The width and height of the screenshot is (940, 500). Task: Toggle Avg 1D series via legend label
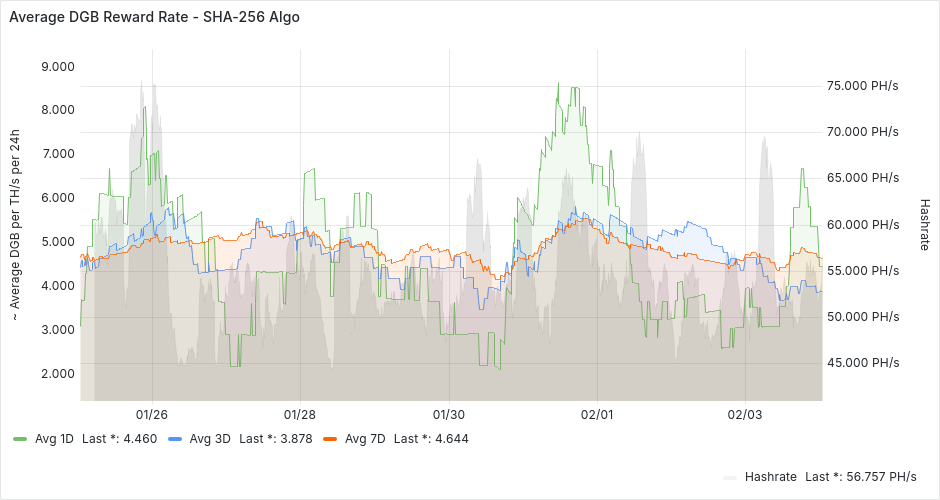(54, 439)
